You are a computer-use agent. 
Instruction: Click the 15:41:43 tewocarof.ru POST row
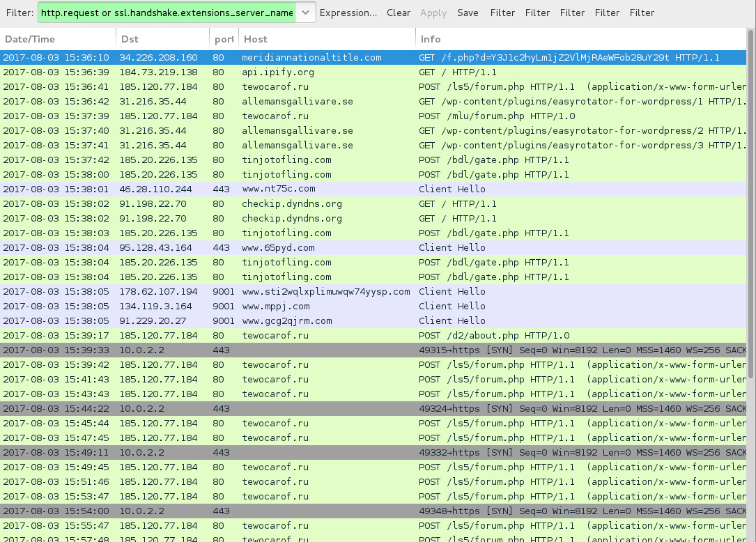tap(373, 380)
